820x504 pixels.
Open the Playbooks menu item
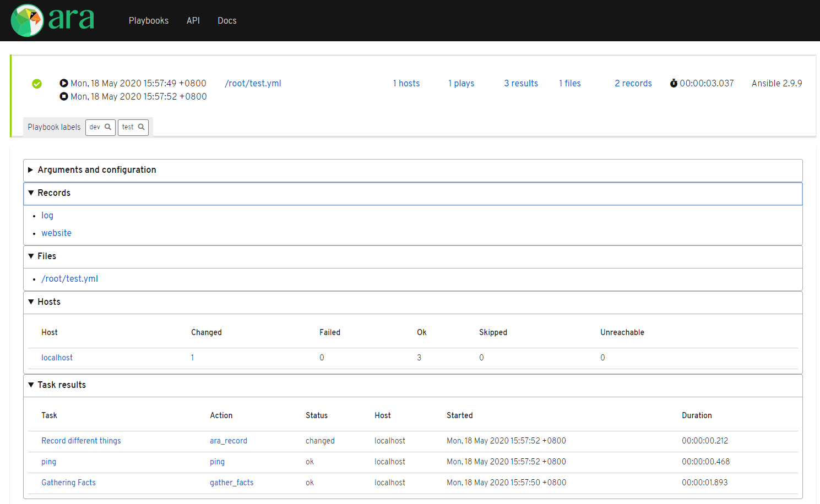coord(149,20)
